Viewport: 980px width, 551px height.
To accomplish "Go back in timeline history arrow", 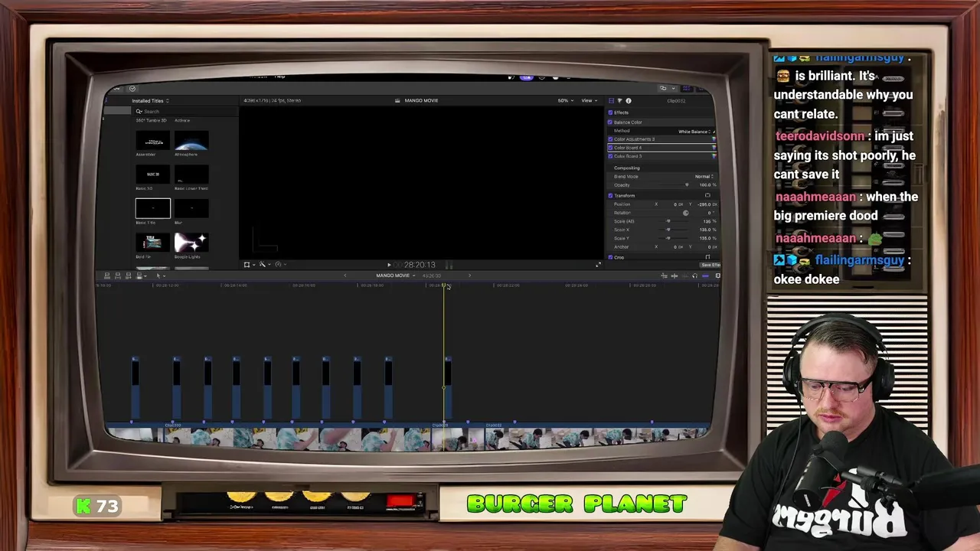I will pos(345,275).
